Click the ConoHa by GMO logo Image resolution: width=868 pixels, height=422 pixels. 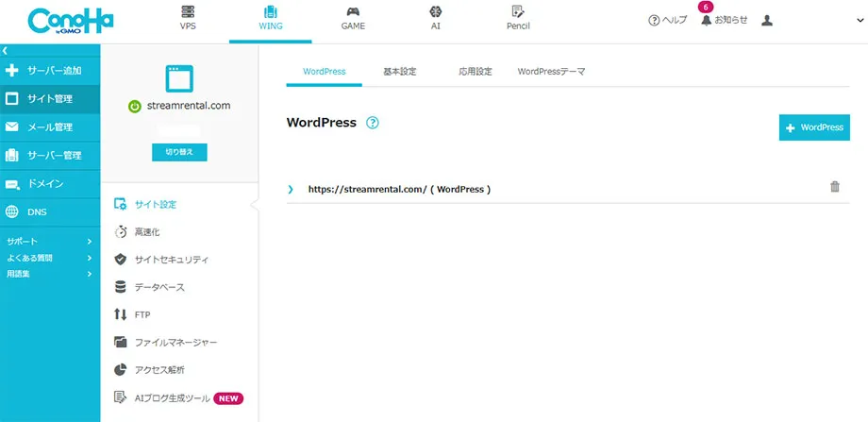point(71,20)
